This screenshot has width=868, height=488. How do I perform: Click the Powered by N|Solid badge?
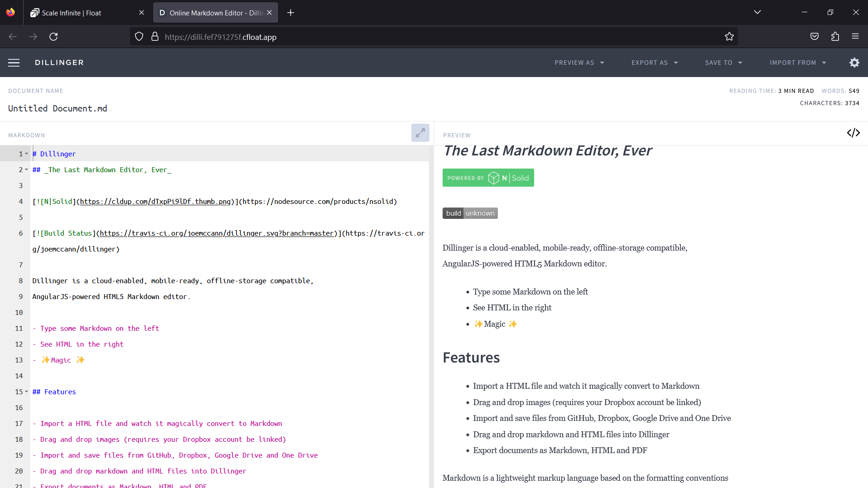tap(488, 178)
